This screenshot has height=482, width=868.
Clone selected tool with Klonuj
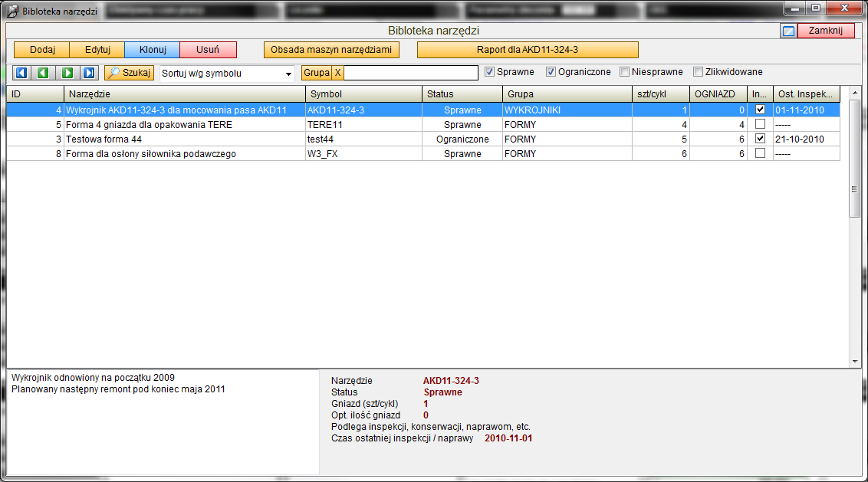[x=153, y=50]
